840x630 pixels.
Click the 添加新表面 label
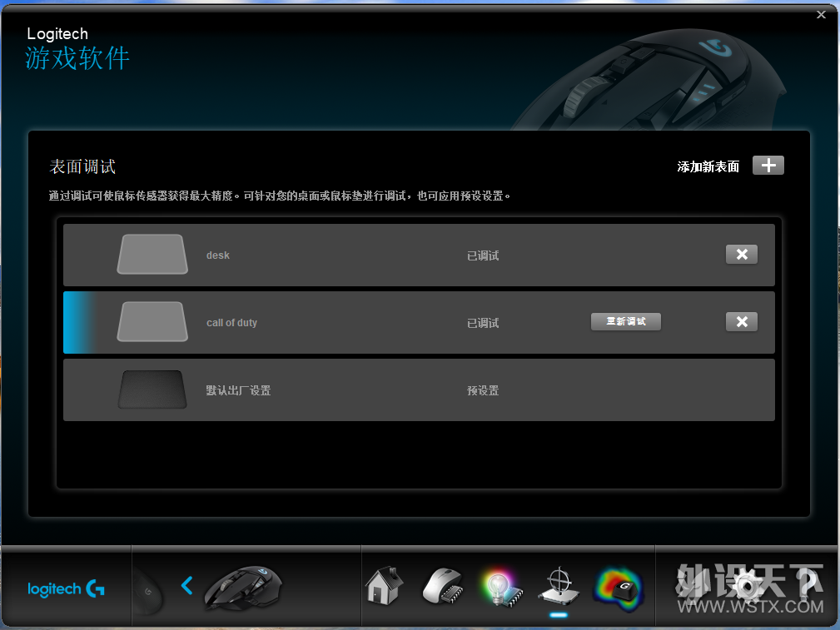point(708,166)
